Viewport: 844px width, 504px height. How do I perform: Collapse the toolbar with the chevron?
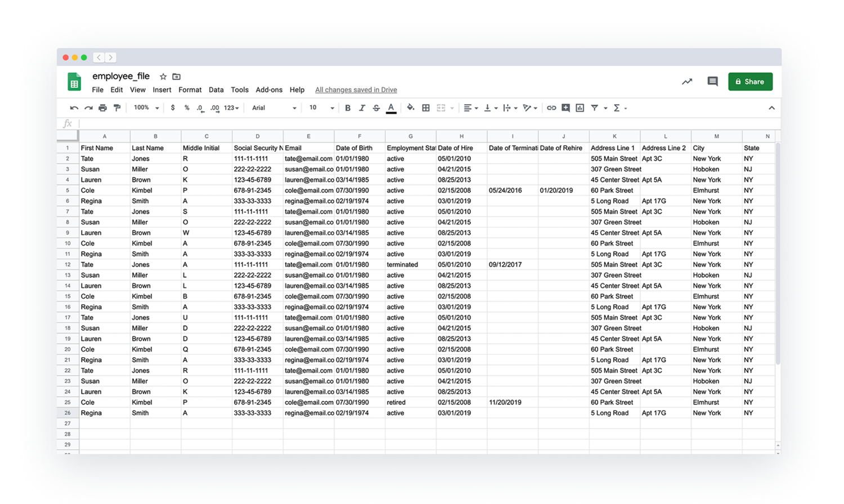point(773,107)
